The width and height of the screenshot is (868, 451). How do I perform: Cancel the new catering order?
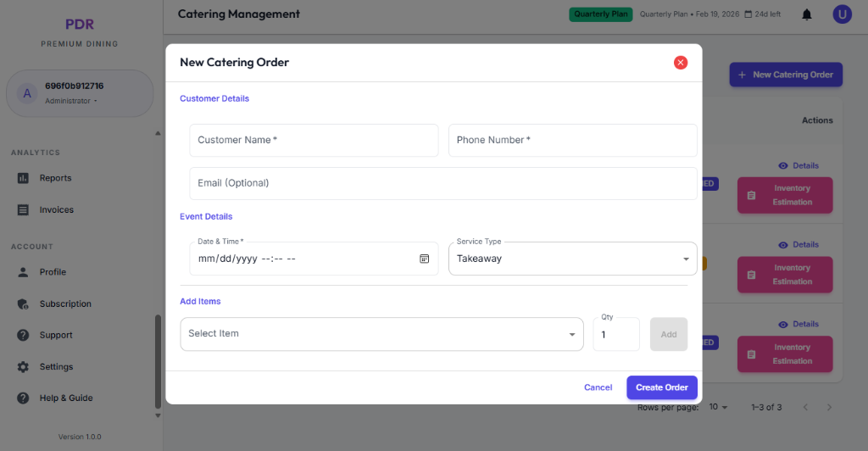(598, 387)
